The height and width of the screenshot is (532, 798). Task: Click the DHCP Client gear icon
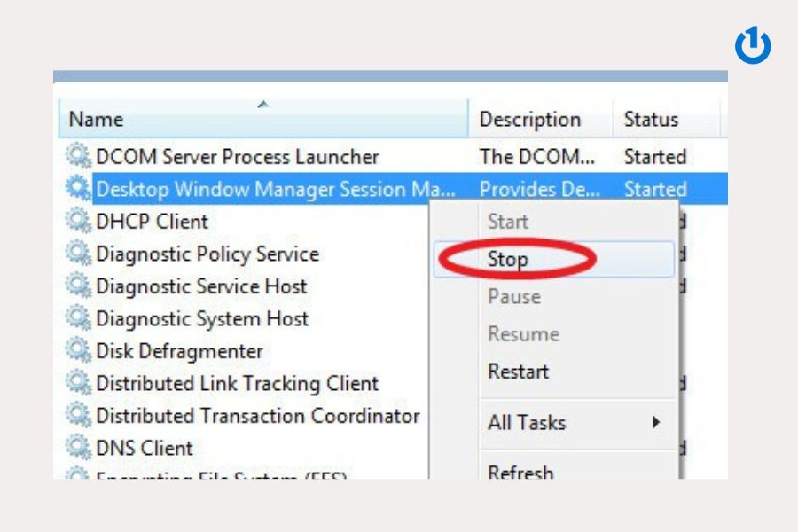[78, 222]
